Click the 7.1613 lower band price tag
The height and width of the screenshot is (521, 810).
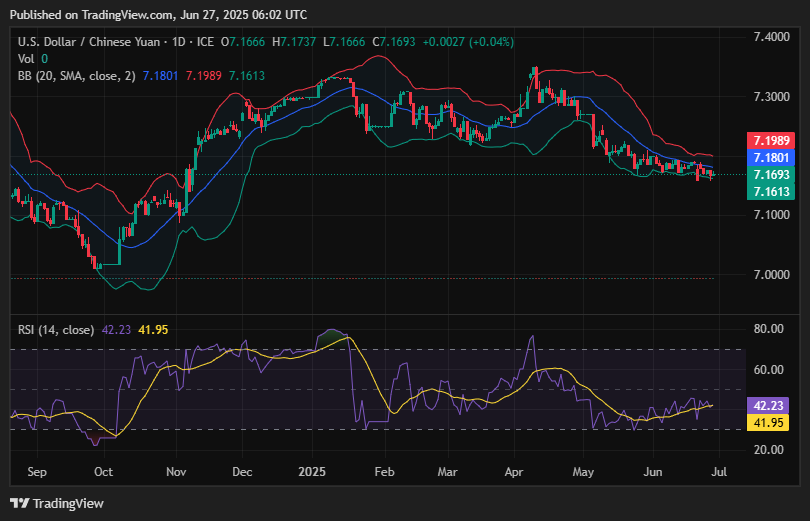pyautogui.click(x=771, y=192)
